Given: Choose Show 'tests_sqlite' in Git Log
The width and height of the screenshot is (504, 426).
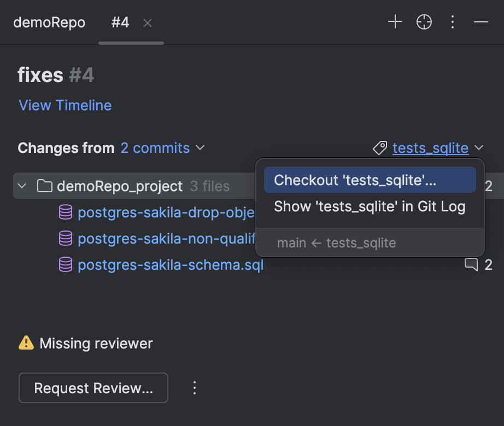Looking at the screenshot, I should tap(369, 206).
